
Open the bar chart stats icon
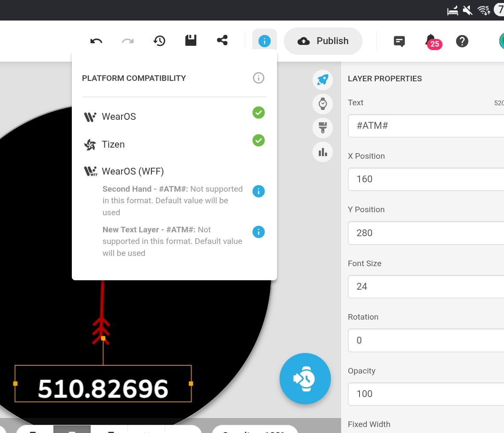323,152
